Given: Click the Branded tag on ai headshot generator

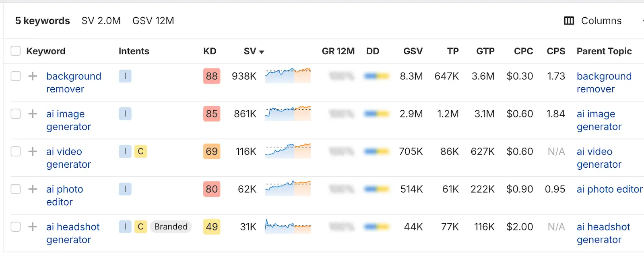Looking at the screenshot, I should click(x=171, y=227).
